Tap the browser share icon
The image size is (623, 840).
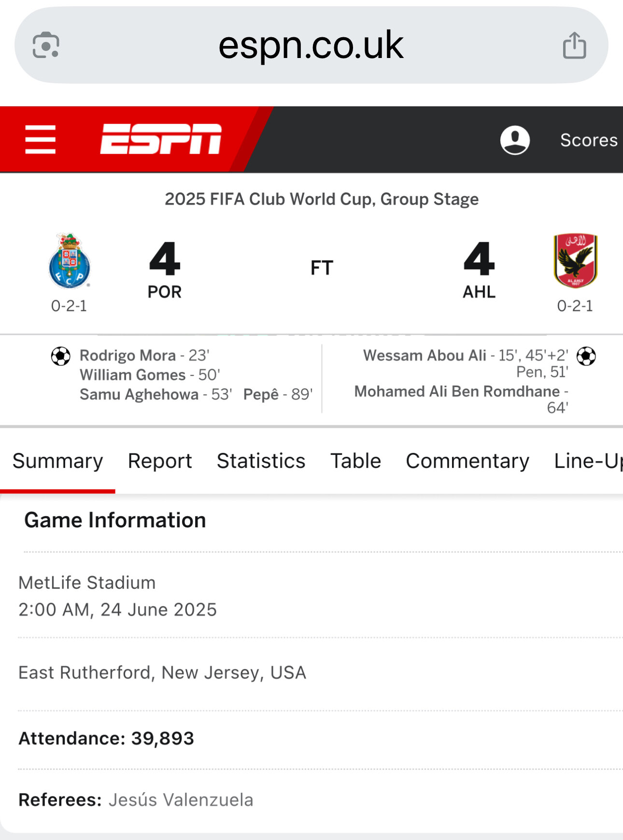tap(575, 45)
